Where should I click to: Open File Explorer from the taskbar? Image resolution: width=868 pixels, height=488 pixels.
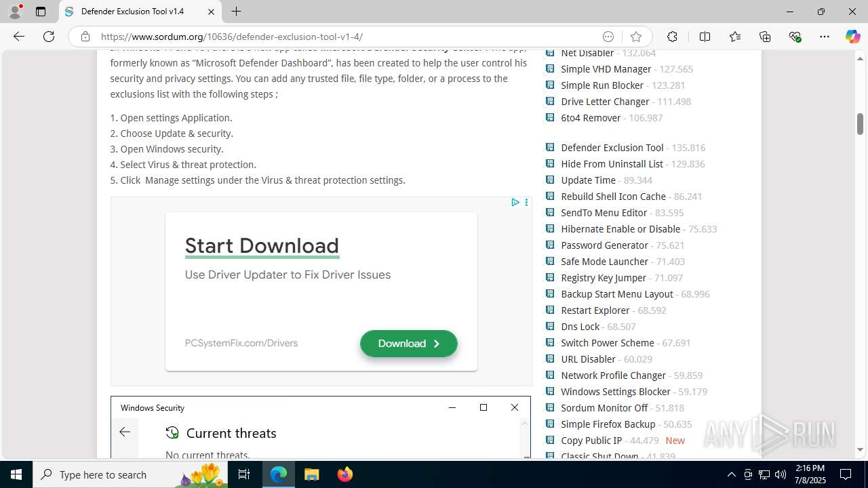pyautogui.click(x=311, y=474)
